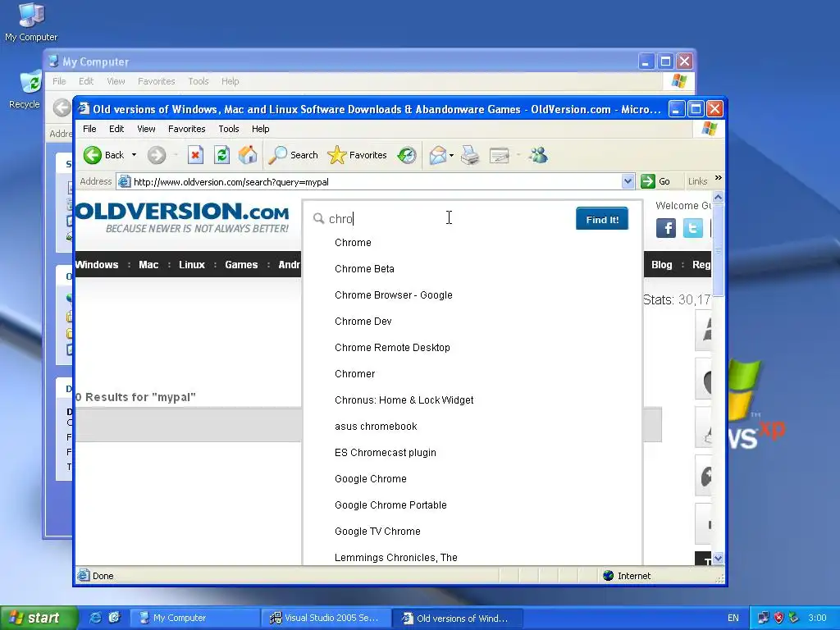Stop page loading with the red X icon
Viewport: 840px width, 630px height.
(x=195, y=155)
